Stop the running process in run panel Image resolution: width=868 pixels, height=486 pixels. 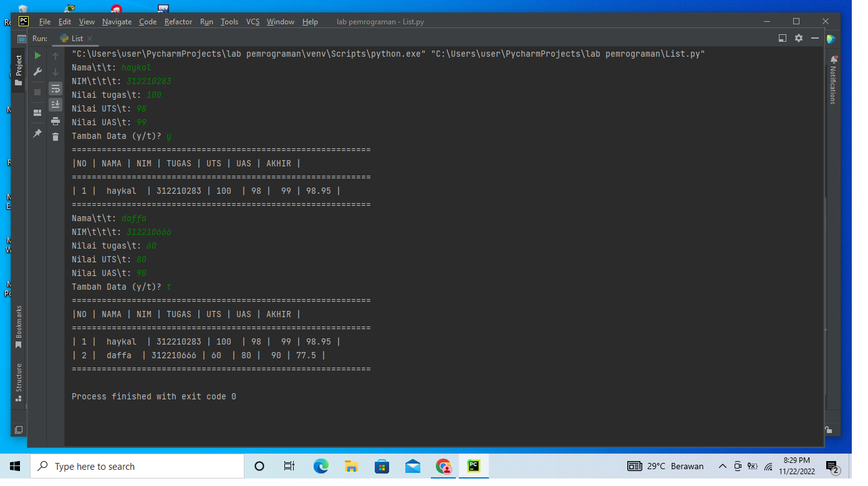coord(37,92)
